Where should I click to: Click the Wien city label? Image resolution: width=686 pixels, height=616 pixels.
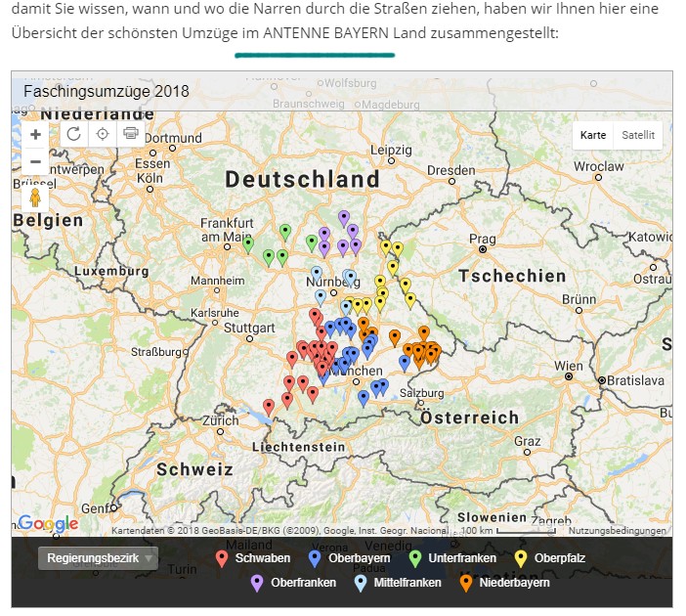pyautogui.click(x=569, y=366)
